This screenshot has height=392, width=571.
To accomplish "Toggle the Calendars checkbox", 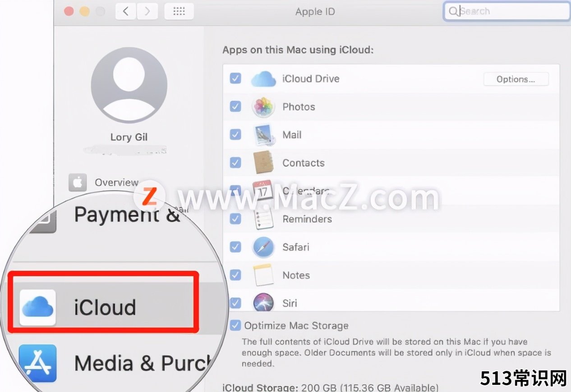I will [235, 190].
